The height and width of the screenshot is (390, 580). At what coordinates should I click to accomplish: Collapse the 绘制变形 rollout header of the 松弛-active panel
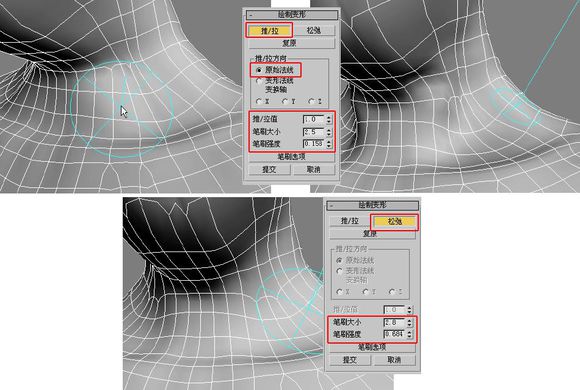click(372, 205)
